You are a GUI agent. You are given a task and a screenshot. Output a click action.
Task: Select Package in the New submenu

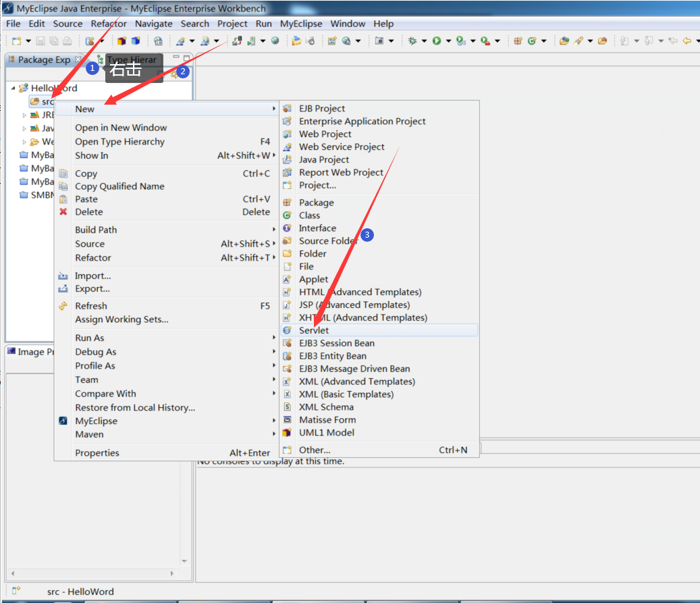click(379, 203)
